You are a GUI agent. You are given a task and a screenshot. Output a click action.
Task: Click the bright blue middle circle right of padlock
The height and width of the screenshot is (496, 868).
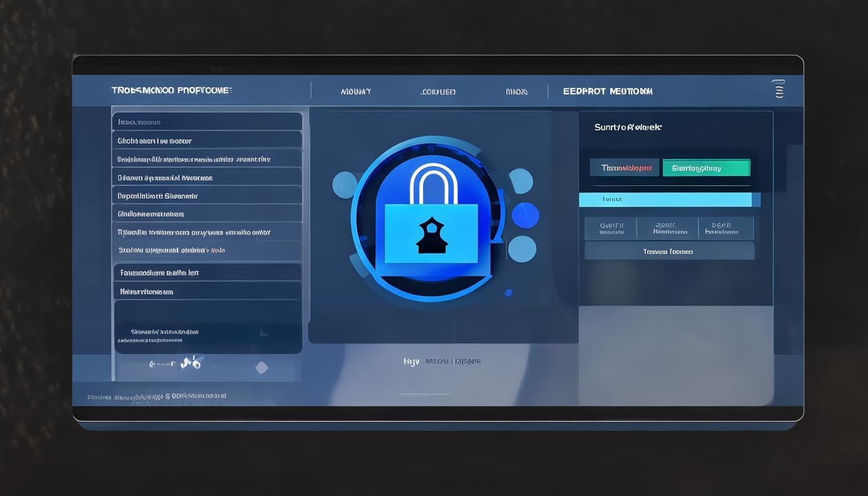click(525, 215)
